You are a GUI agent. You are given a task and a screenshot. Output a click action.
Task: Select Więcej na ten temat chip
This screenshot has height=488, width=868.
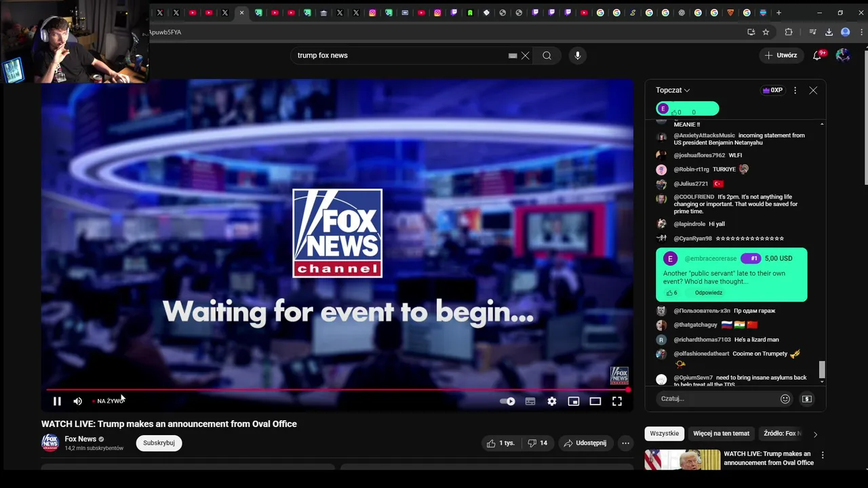(721, 434)
